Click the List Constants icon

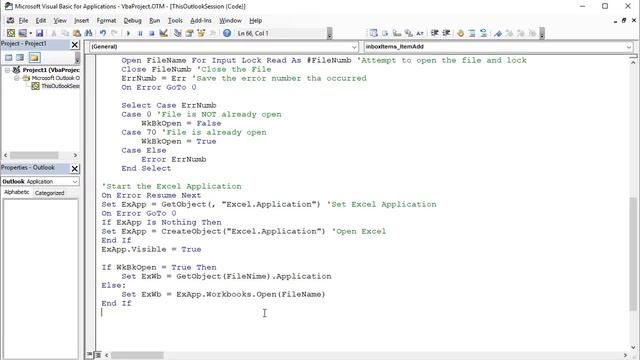click(x=385, y=33)
